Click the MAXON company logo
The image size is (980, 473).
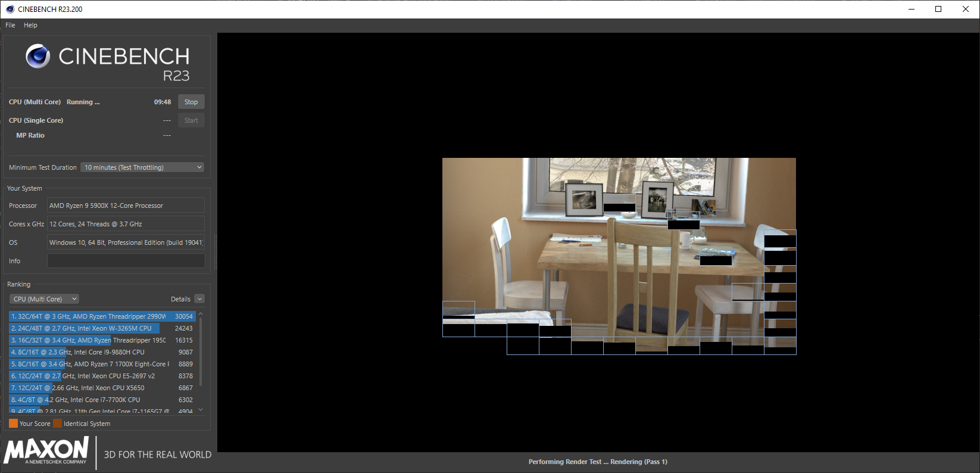(46, 451)
